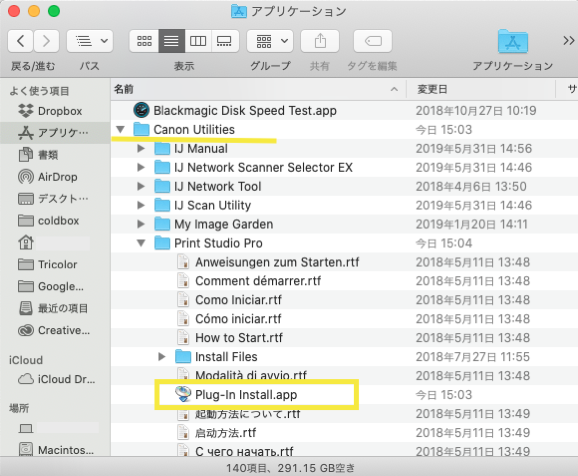
Task: Select the Applications sidebar item
Action: click(55, 133)
